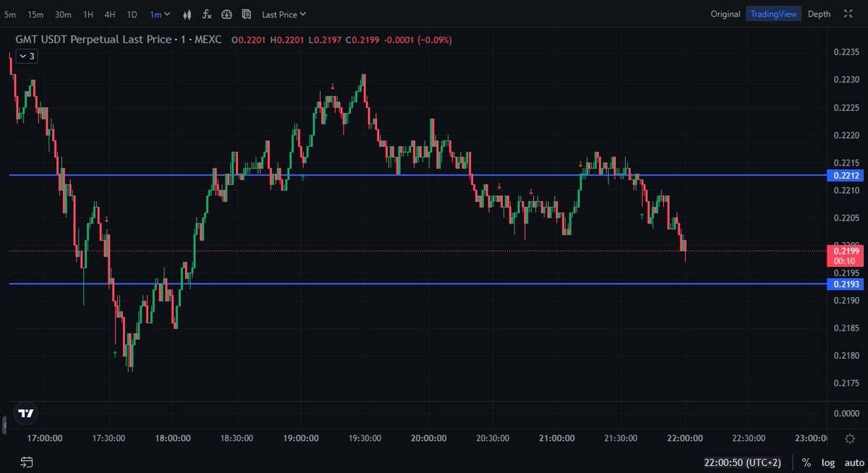Expand the left-side drawing toolbar handle
868x473 pixels.
click(3, 424)
